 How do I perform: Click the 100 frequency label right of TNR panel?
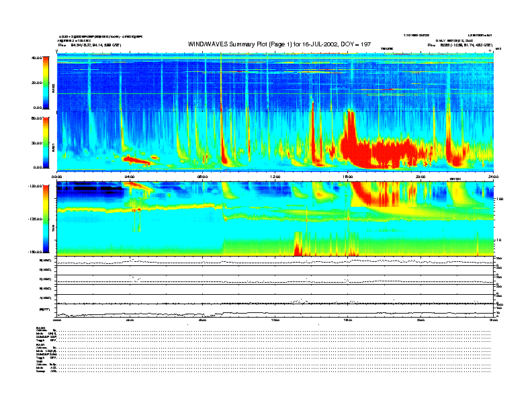click(500, 199)
